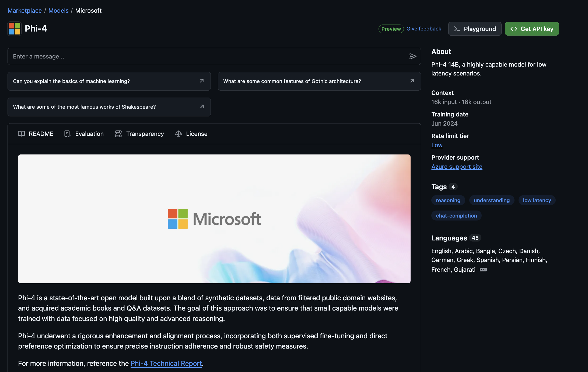Click the 'Training date' label
The width and height of the screenshot is (588, 372).
(x=450, y=114)
